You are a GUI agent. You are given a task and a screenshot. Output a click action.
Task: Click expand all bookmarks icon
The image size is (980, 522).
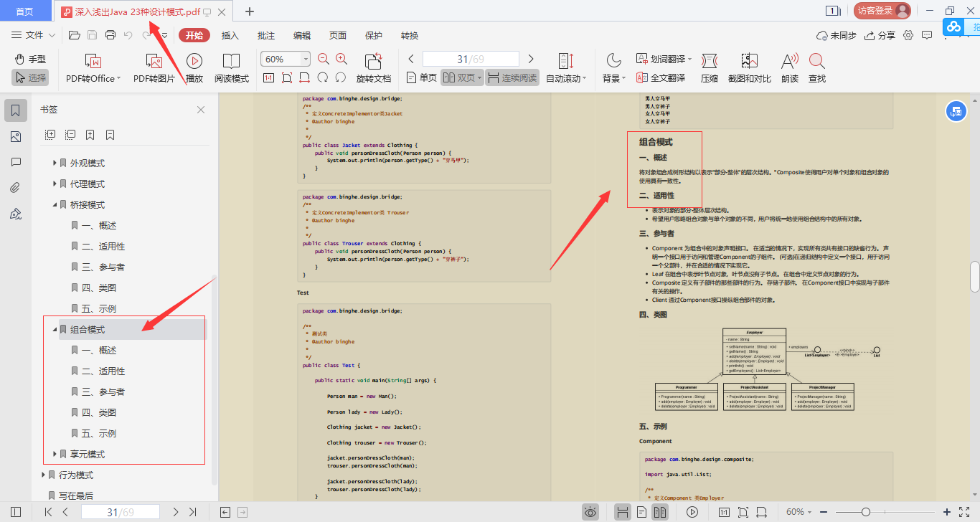pos(50,134)
